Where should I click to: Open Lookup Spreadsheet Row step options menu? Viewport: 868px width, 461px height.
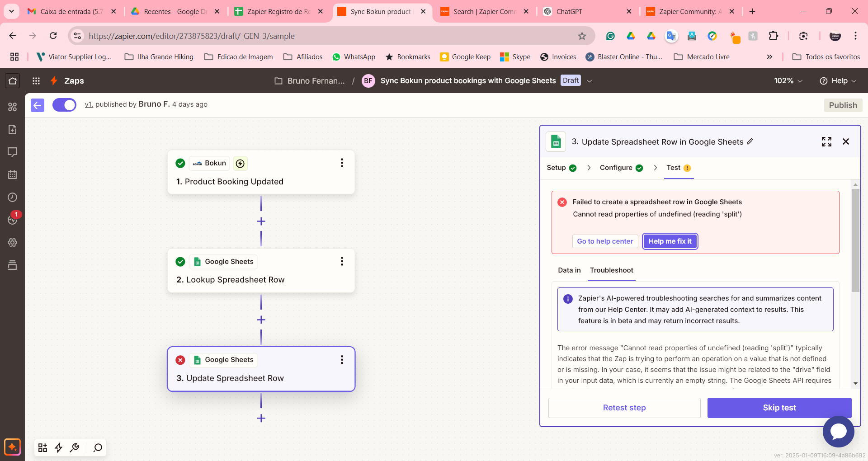[342, 261]
